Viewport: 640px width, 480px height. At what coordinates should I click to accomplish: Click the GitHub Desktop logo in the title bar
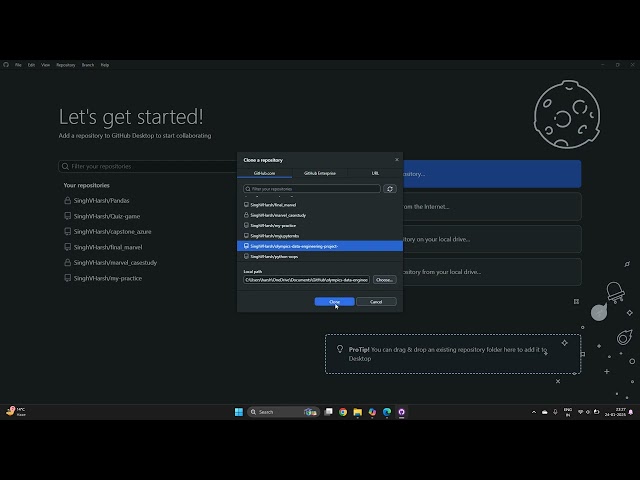[6, 64]
